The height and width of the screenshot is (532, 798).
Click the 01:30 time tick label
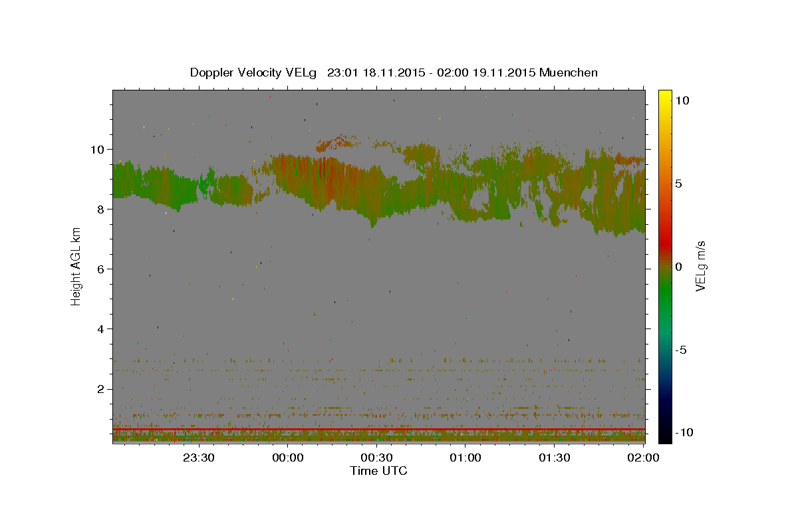click(555, 458)
